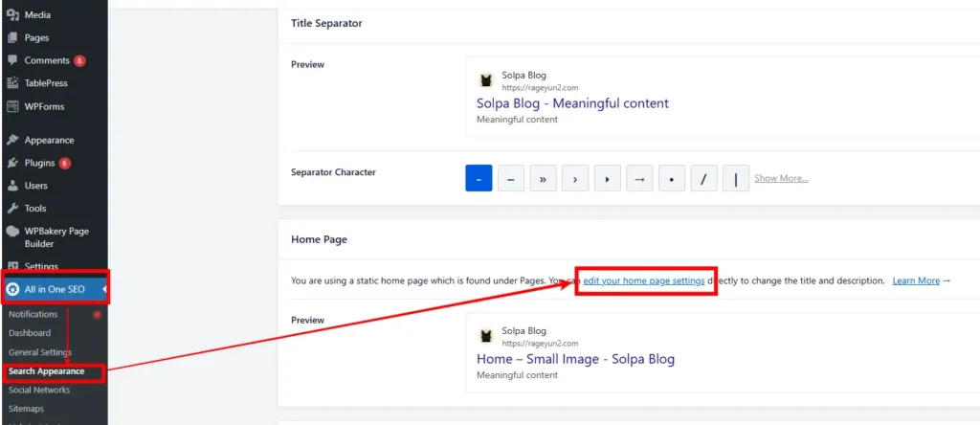Click the Users person icon

(x=12, y=186)
